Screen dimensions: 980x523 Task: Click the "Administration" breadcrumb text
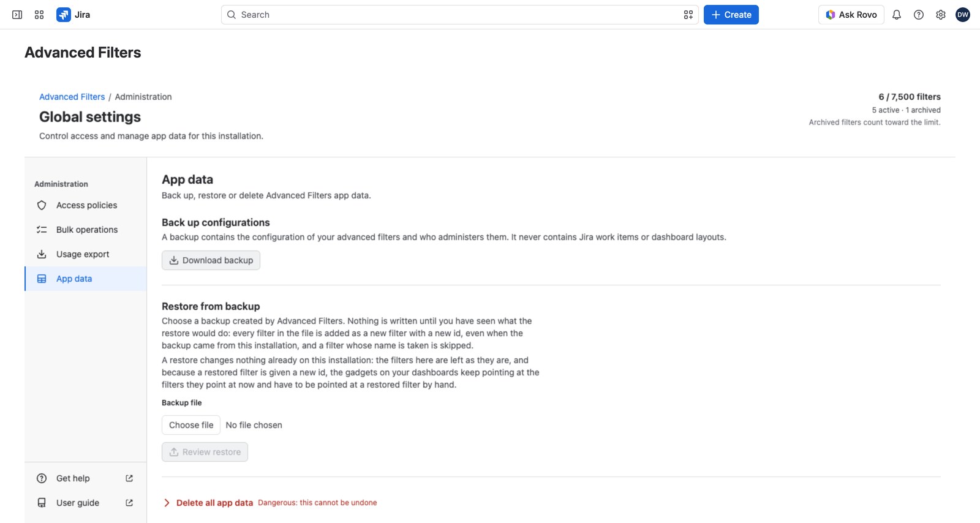point(143,97)
